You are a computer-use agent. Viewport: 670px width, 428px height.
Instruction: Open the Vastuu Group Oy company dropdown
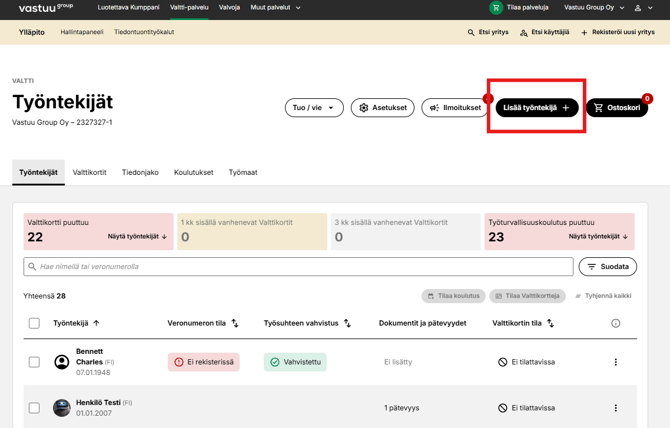tap(594, 7)
